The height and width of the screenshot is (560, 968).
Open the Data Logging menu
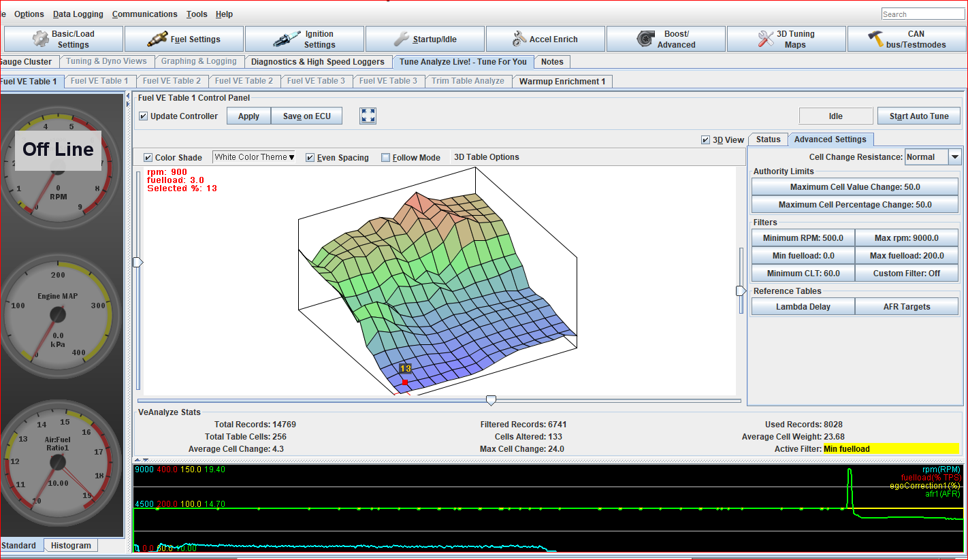78,14
